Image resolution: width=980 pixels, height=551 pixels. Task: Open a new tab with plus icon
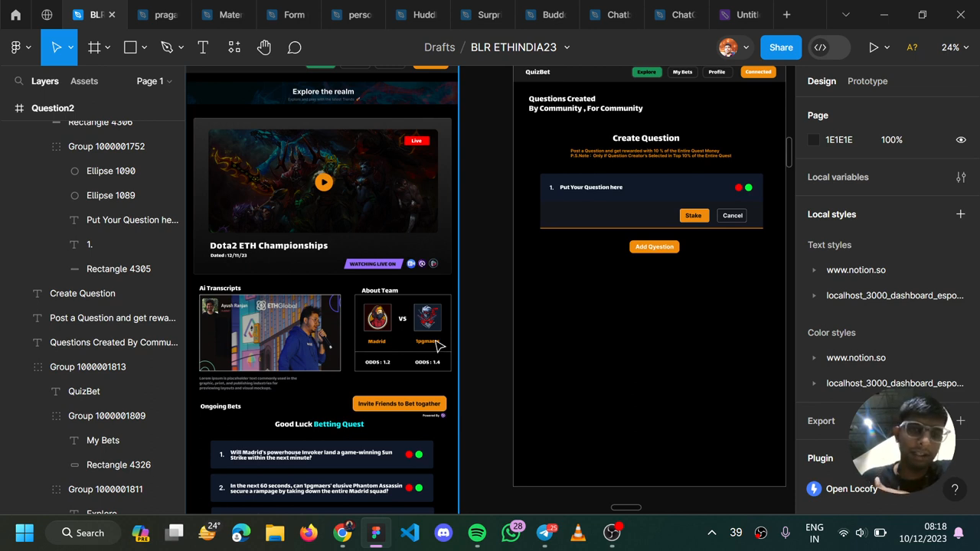point(786,15)
